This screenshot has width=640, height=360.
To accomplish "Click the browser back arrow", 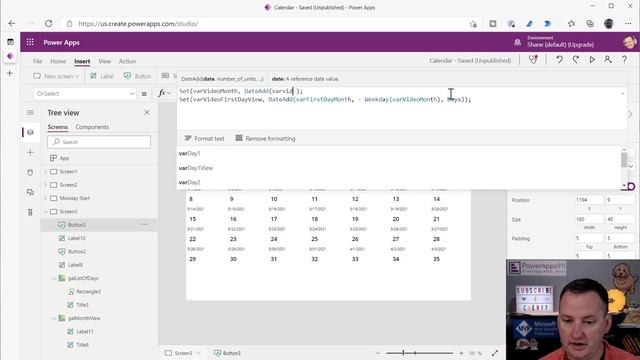I will 12,24.
